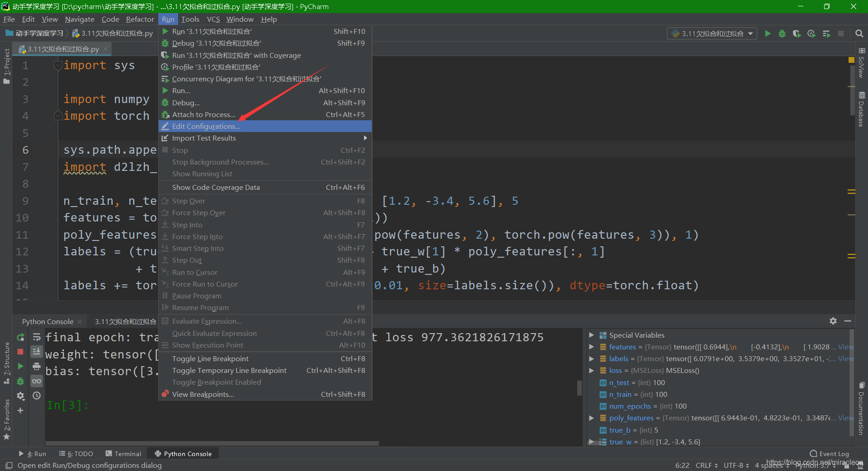
Task: Select the Debug bug icon in the toolbar
Action: 782,33
